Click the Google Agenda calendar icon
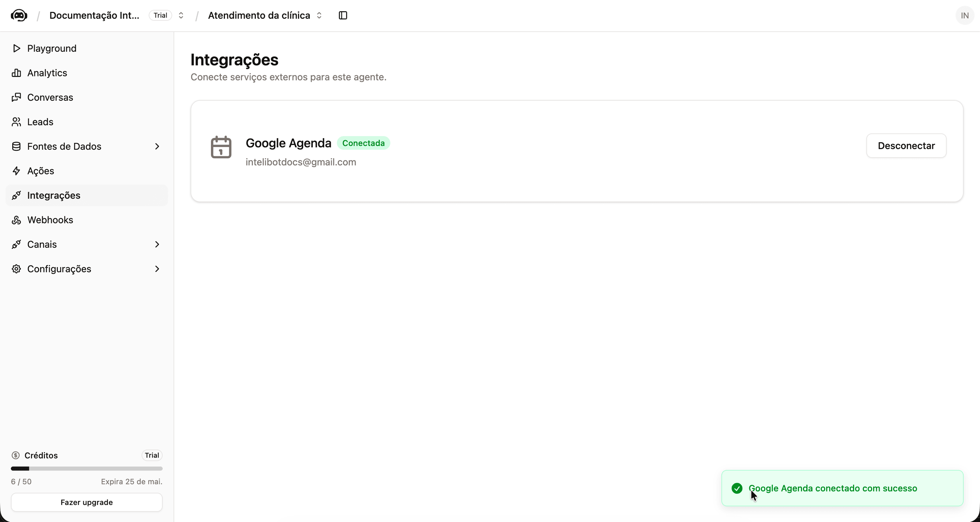 click(x=221, y=147)
